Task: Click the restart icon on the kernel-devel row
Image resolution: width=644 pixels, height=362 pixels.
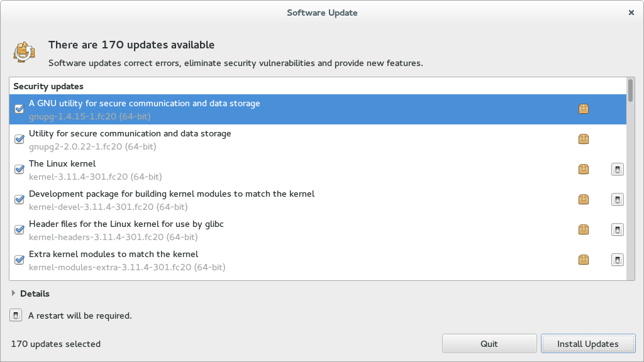Action: click(618, 199)
